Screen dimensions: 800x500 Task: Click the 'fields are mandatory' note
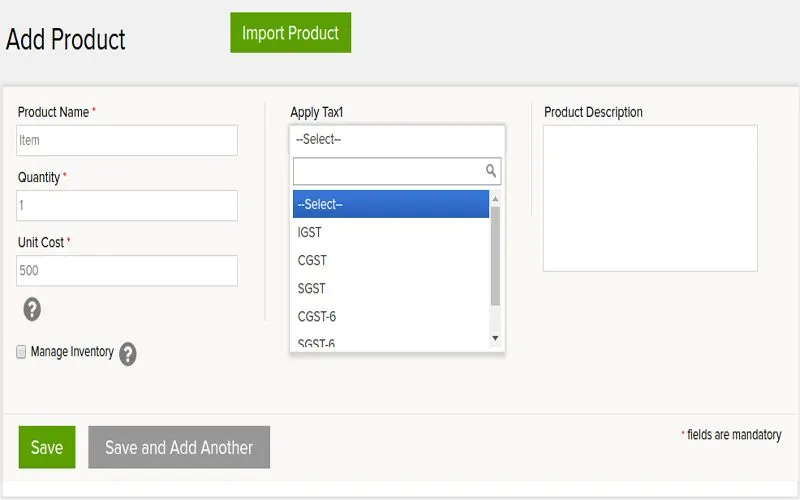pyautogui.click(x=734, y=435)
